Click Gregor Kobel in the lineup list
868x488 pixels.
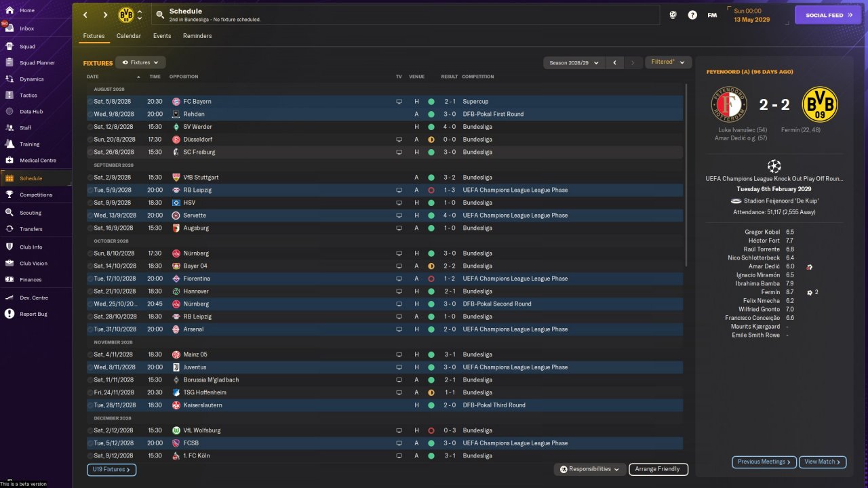tap(762, 232)
